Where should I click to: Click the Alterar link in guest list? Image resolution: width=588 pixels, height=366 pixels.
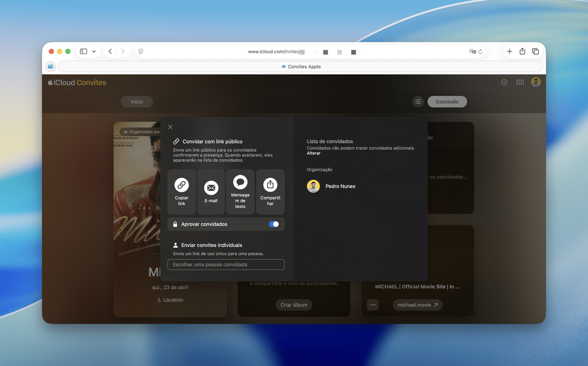click(314, 153)
